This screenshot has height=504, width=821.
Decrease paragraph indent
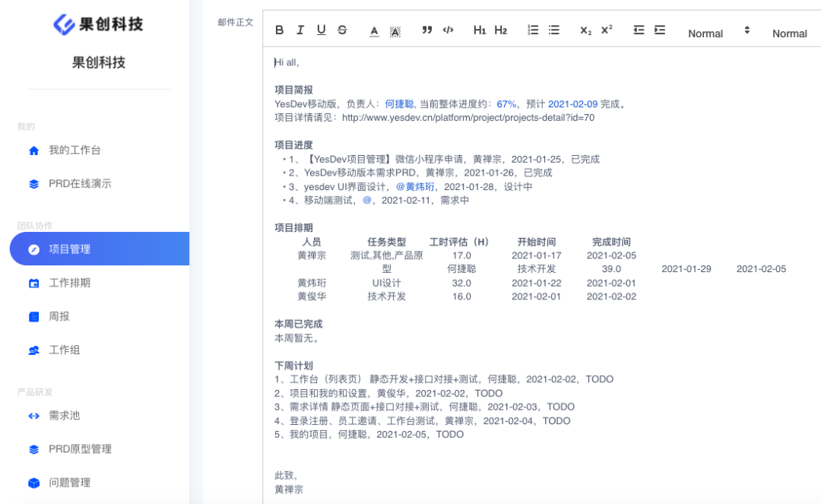tap(639, 30)
